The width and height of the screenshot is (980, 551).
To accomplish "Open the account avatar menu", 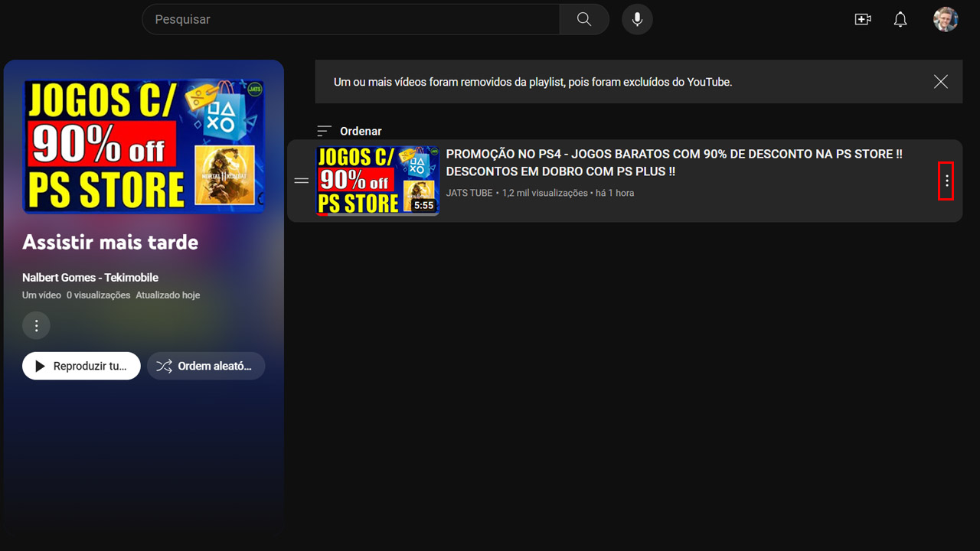I will (946, 19).
